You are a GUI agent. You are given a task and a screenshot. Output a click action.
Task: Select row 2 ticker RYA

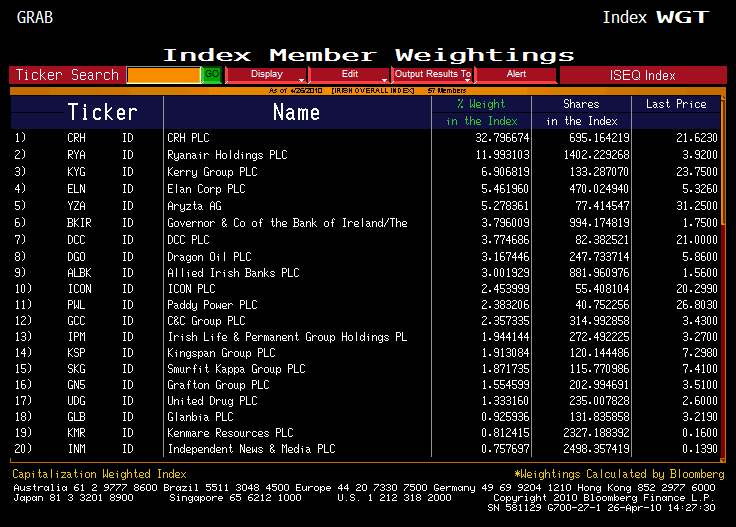(x=77, y=155)
